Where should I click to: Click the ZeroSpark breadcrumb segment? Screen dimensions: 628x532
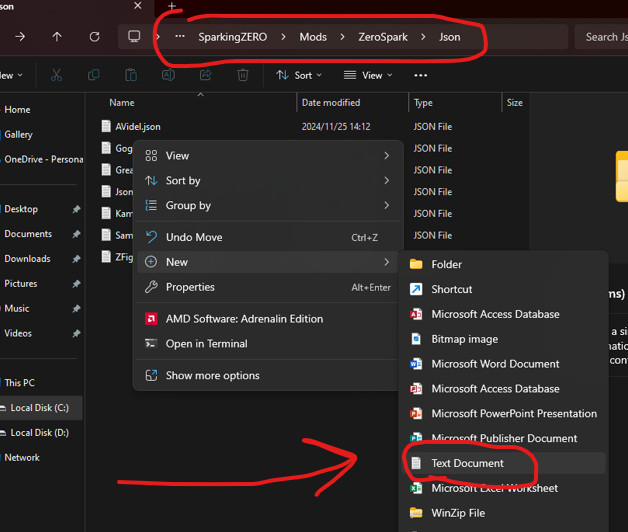tap(383, 37)
